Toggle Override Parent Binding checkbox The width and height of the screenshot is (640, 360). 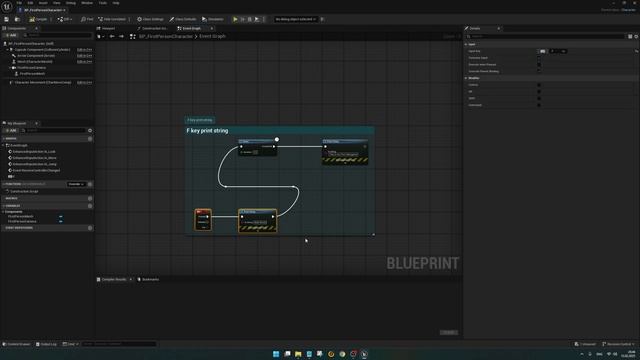539,71
